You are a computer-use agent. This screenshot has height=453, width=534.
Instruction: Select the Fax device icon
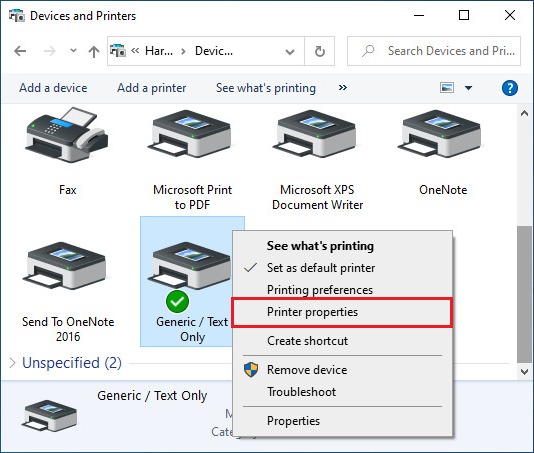point(67,135)
